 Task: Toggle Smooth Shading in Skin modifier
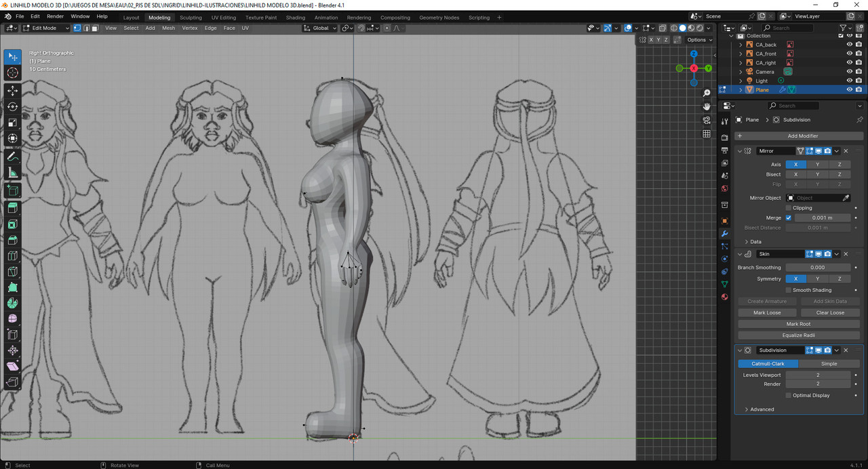pos(789,290)
